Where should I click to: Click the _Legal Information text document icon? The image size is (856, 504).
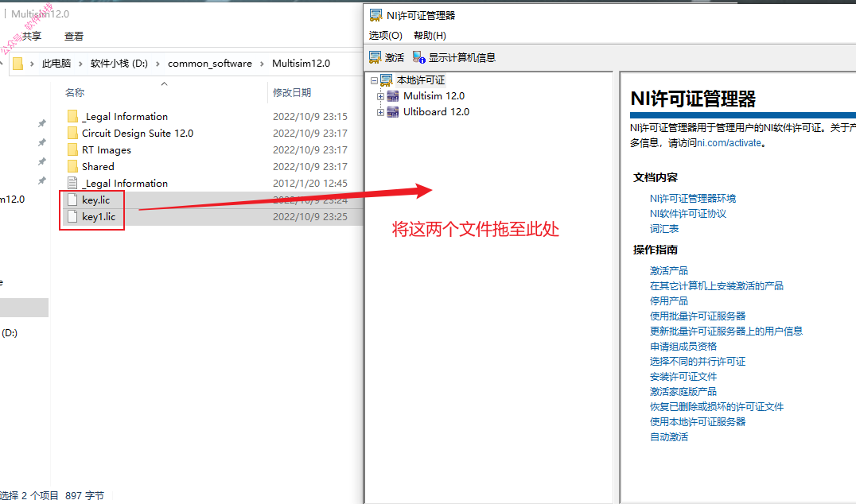pyautogui.click(x=72, y=184)
